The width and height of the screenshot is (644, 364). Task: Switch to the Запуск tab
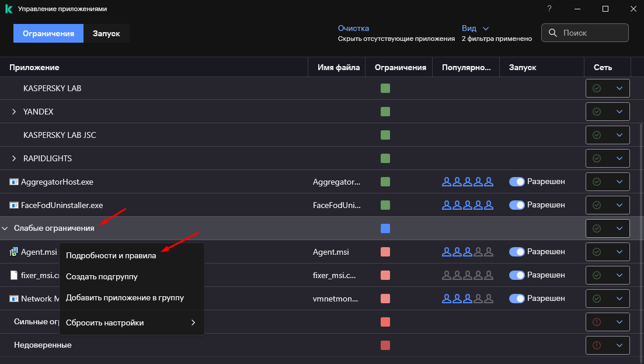tap(106, 33)
